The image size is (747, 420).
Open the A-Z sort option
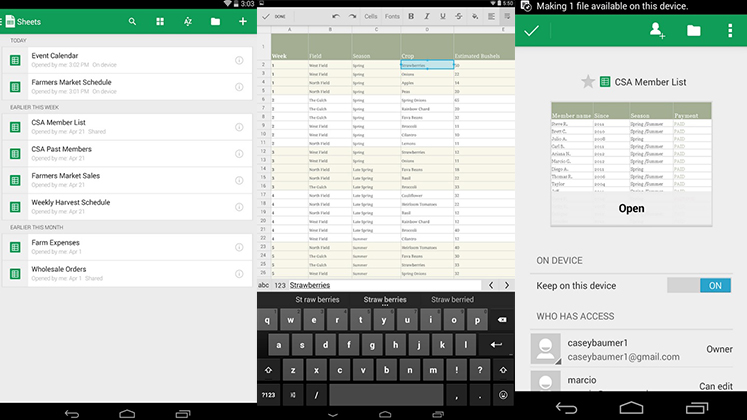[188, 21]
